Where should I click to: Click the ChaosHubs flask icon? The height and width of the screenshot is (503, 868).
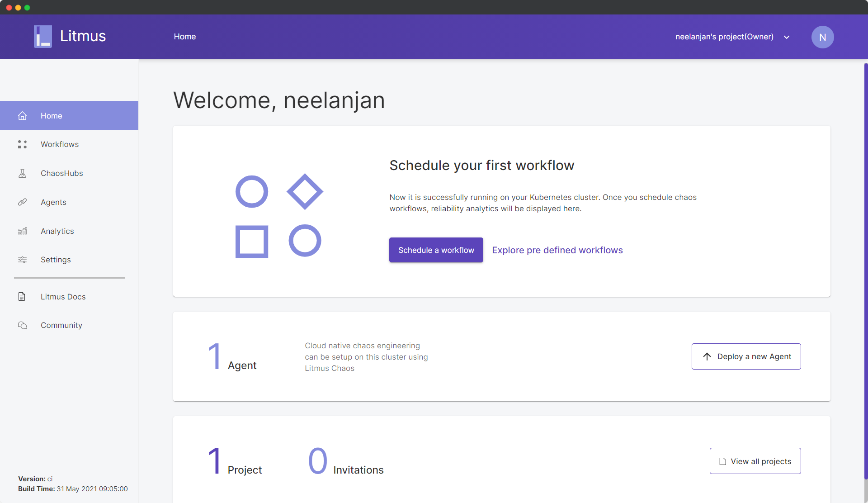click(22, 173)
